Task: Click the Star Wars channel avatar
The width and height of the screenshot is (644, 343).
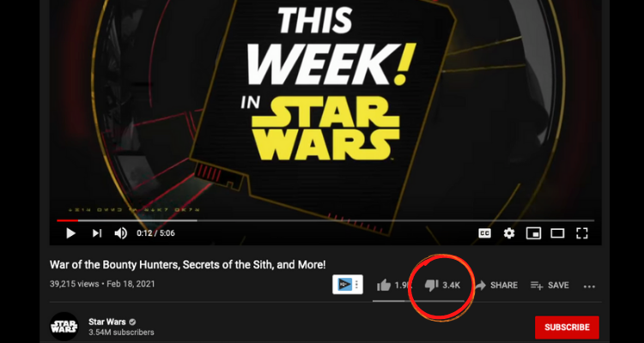Action: (x=64, y=327)
